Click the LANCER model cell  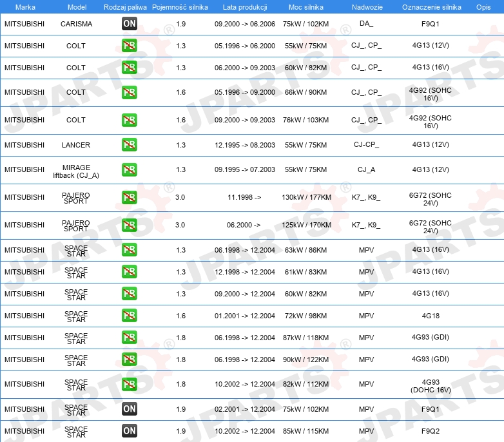pos(76,145)
